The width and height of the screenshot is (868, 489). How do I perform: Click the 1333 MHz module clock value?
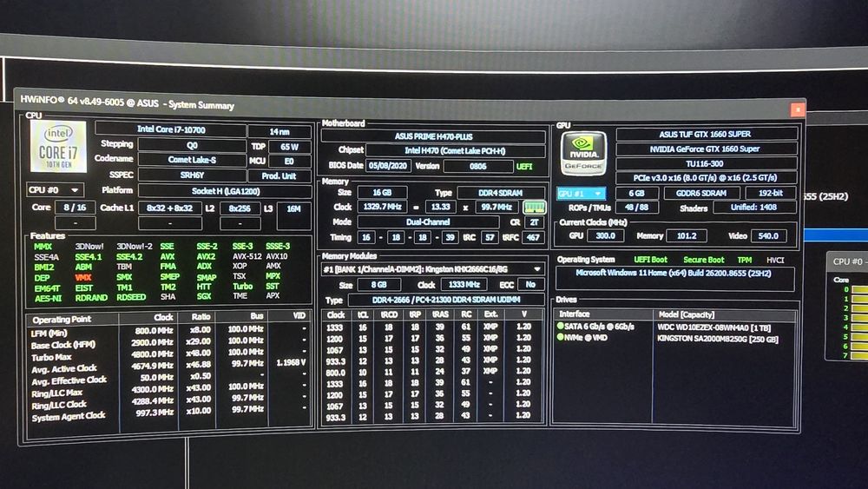click(464, 285)
